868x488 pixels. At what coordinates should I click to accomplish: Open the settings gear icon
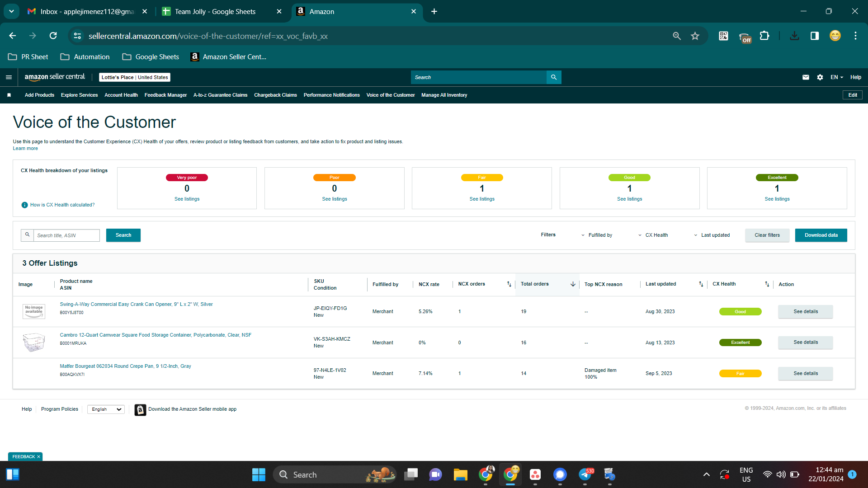(820, 77)
